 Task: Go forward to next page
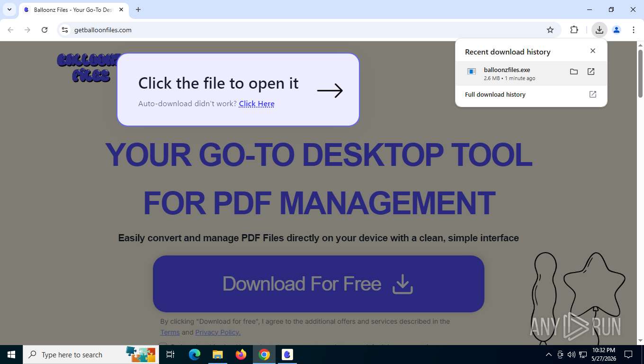pyautogui.click(x=27, y=30)
